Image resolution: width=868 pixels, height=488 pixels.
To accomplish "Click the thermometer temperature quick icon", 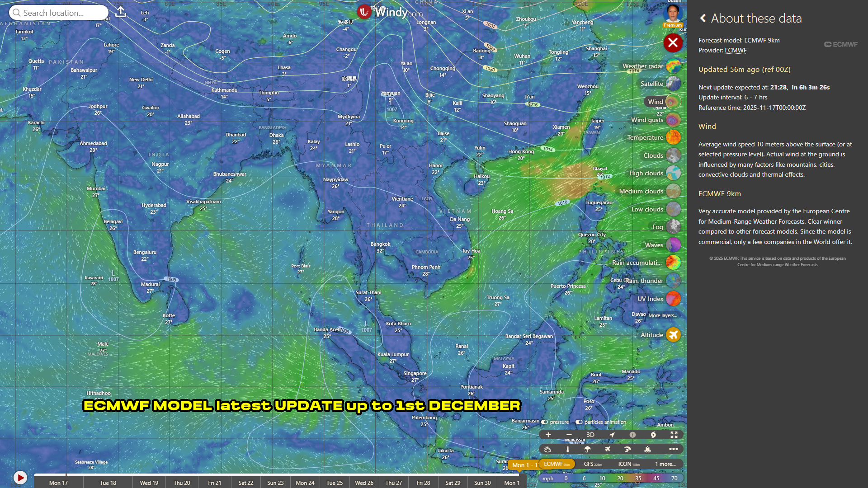I will tap(568, 449).
